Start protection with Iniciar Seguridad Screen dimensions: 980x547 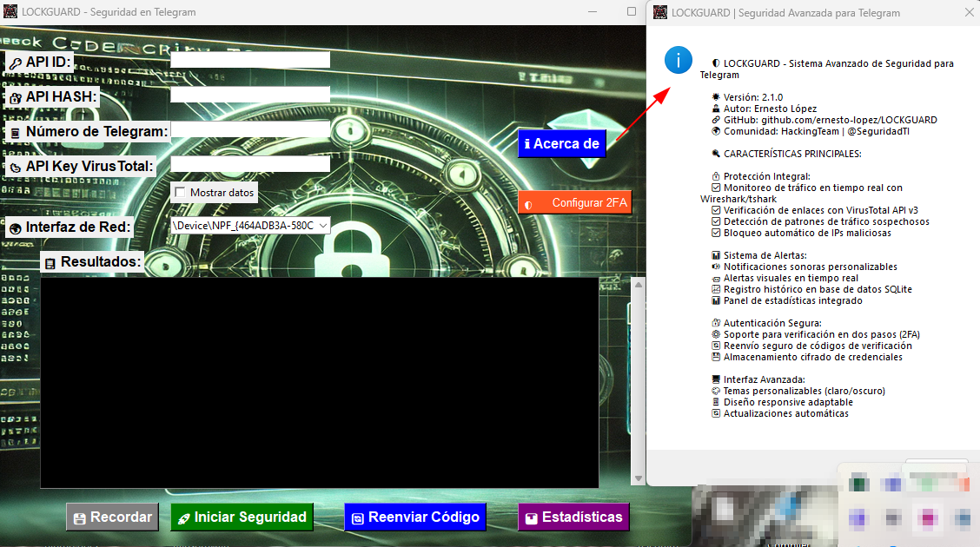pos(242,517)
